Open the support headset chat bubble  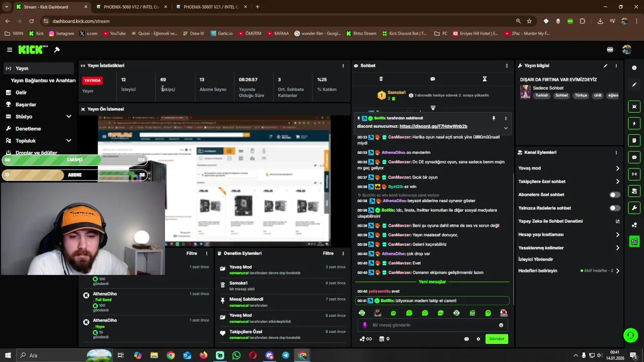[630, 335]
